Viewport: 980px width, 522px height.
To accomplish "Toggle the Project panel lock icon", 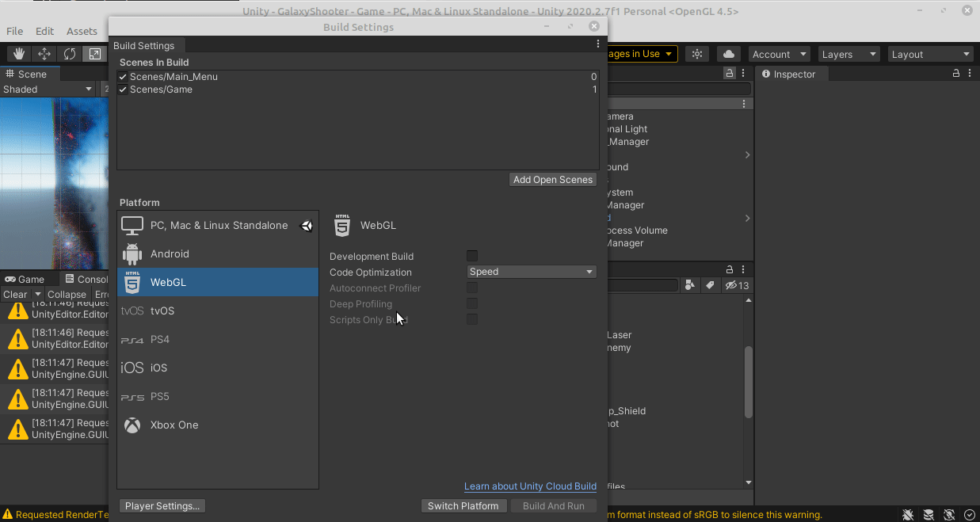I will pos(730,269).
